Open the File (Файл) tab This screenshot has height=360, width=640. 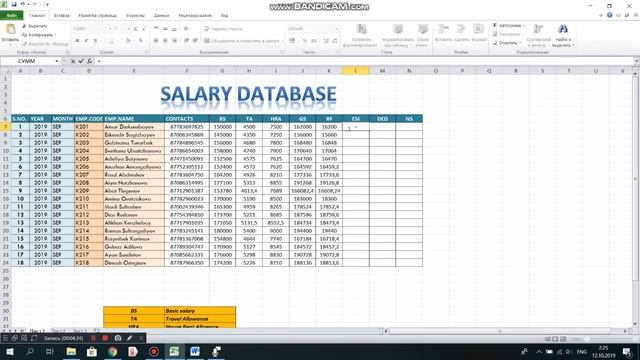pyautogui.click(x=11, y=16)
